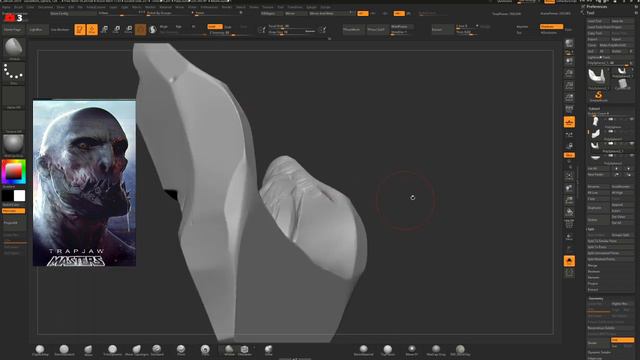Click the Trapjaw reference image

(84, 183)
